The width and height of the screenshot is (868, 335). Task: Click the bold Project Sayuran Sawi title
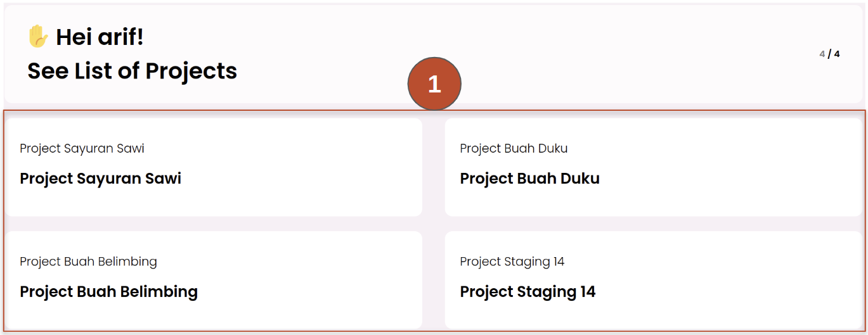(100, 179)
